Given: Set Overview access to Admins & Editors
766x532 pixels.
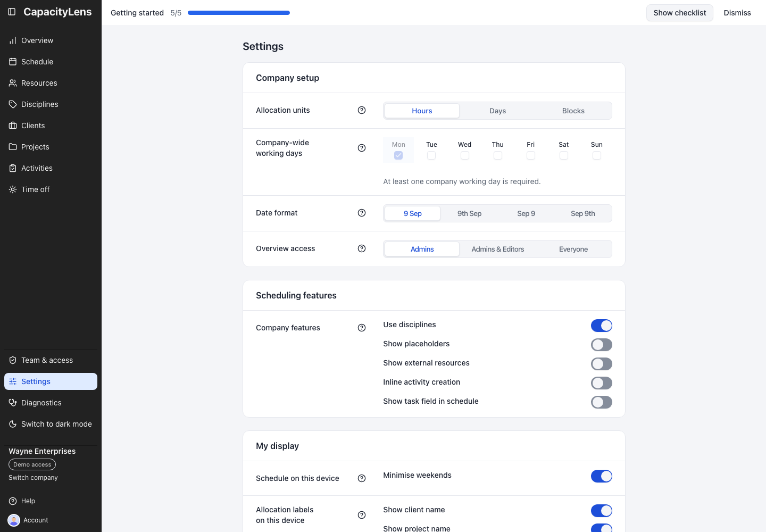Looking at the screenshot, I should (x=498, y=249).
